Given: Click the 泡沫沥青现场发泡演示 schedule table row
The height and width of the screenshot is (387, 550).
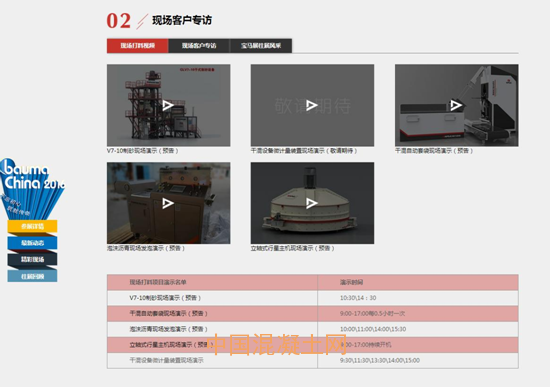Looking at the screenshot, I should click(x=313, y=329).
